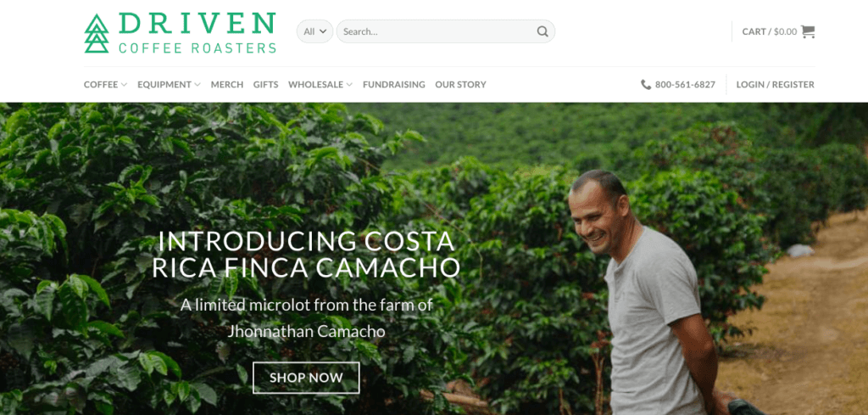
Task: Click the magnifying glass search icon
Action: (542, 31)
